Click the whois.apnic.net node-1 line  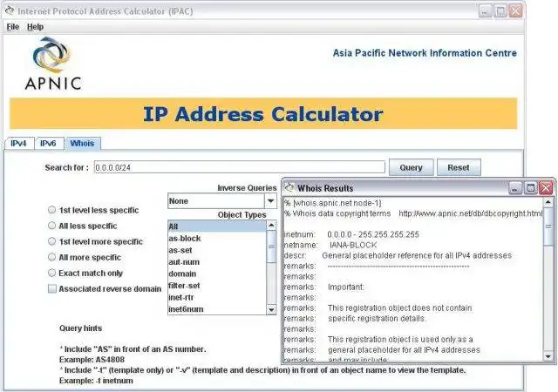(x=333, y=203)
